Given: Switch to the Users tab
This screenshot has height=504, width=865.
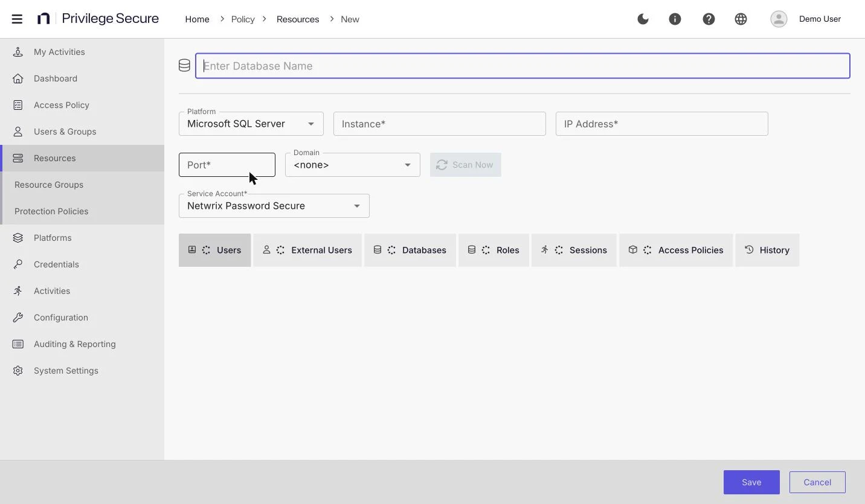Looking at the screenshot, I should 214,250.
